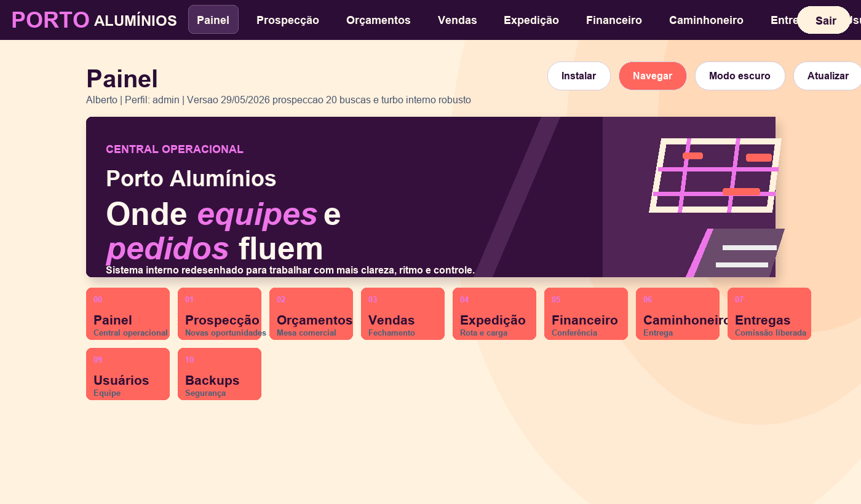Click the Instalar button
Viewport: 861px width, 504px height.
click(579, 76)
